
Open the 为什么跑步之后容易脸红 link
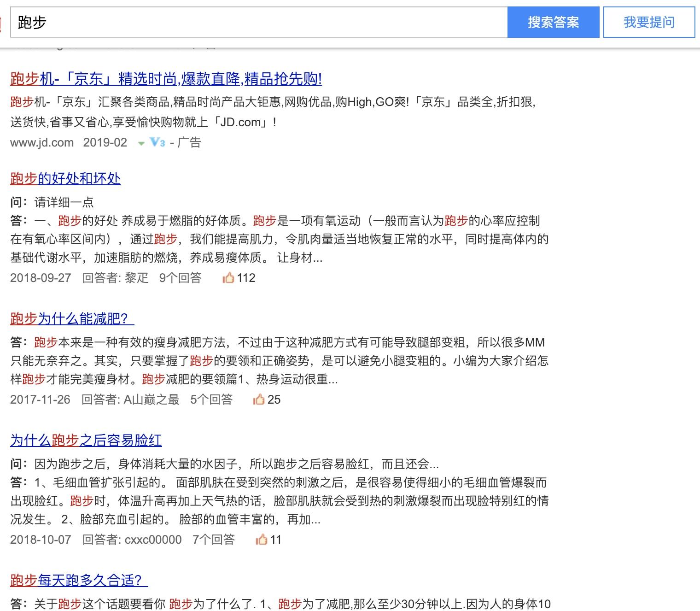pyautogui.click(x=86, y=440)
